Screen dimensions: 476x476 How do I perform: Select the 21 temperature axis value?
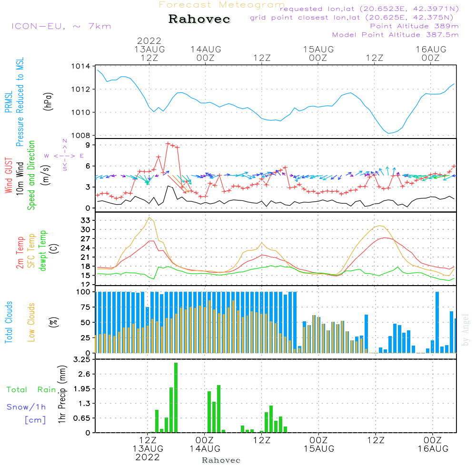(x=86, y=257)
